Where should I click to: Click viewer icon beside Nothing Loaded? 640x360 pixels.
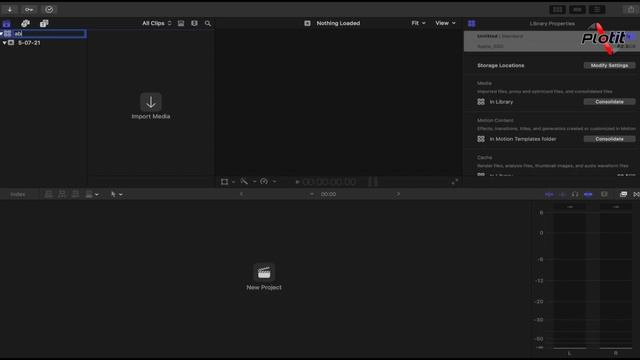307,23
